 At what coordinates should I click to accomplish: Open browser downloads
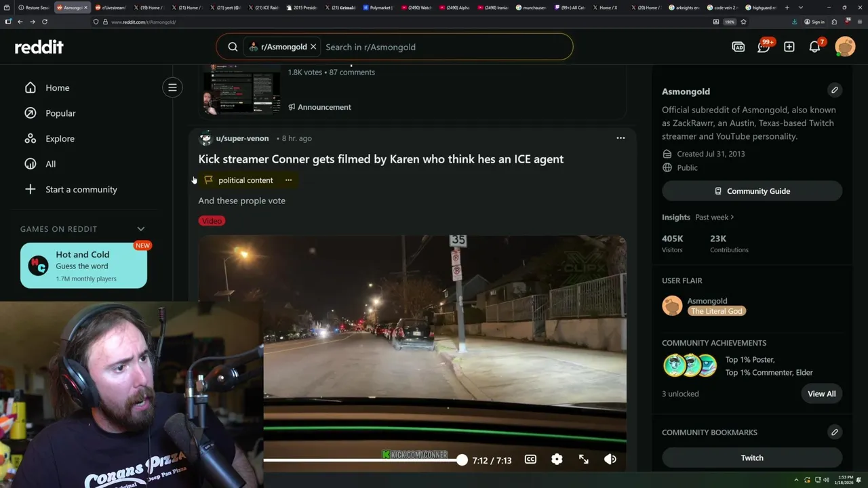pyautogui.click(x=794, y=22)
